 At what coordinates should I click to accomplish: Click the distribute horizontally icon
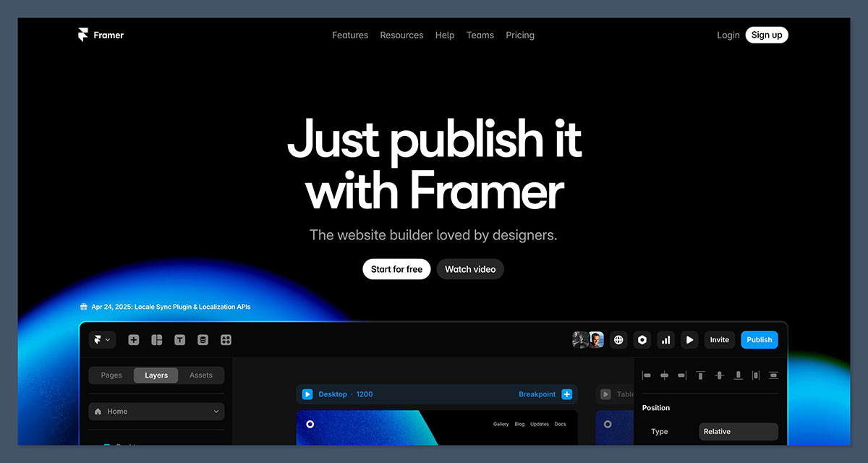click(x=756, y=375)
